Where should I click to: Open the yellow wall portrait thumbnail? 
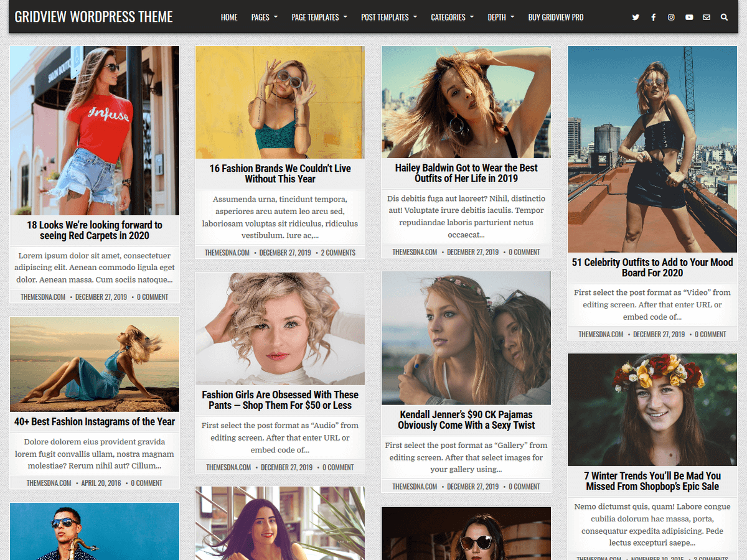click(x=280, y=102)
